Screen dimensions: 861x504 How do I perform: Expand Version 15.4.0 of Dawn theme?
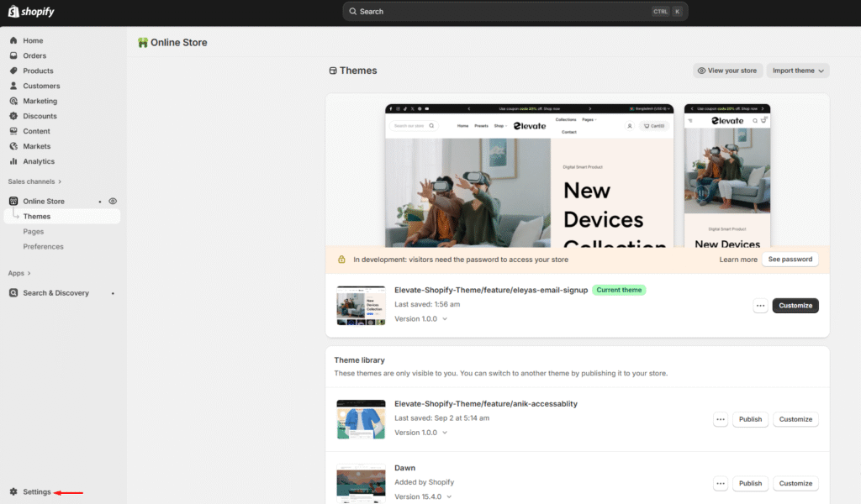[x=424, y=497]
